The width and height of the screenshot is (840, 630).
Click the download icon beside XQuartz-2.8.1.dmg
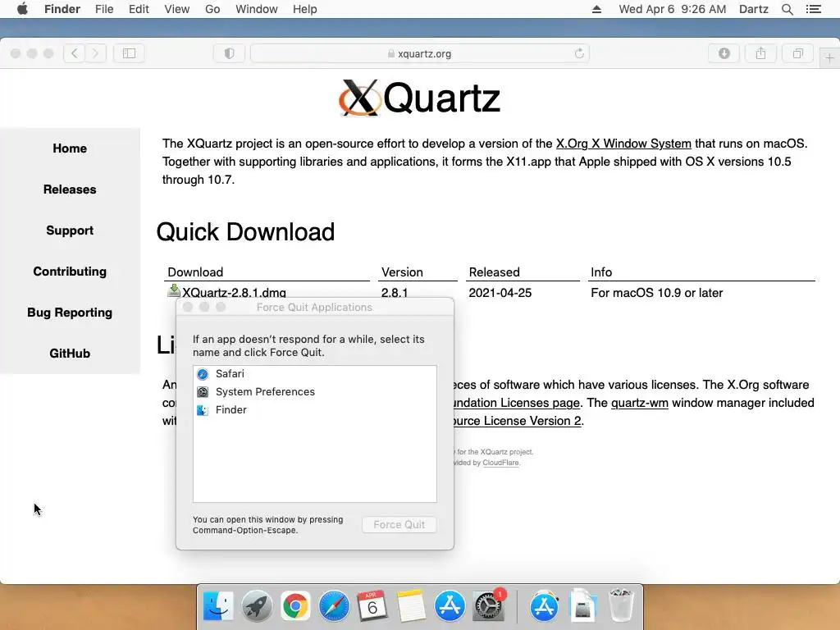(x=174, y=291)
